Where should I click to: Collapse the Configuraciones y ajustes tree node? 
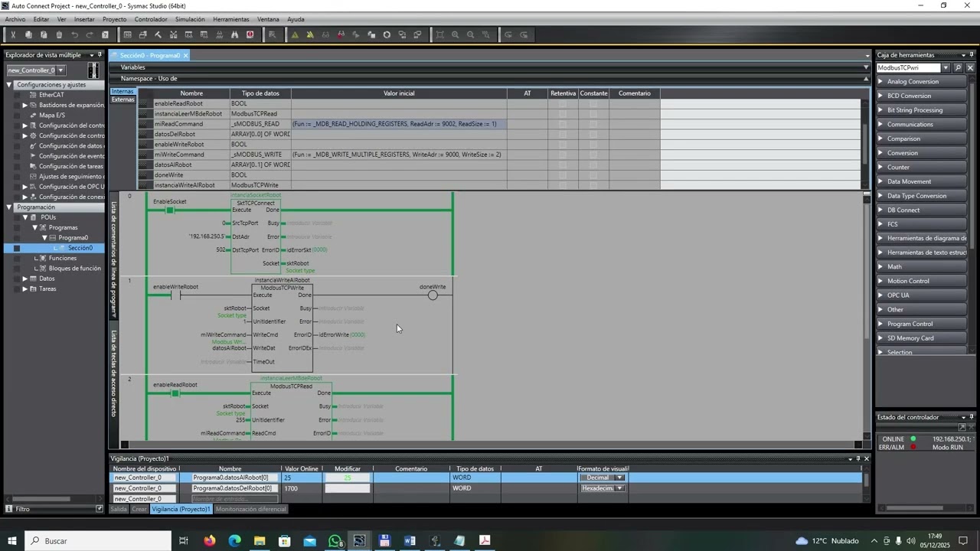point(9,85)
